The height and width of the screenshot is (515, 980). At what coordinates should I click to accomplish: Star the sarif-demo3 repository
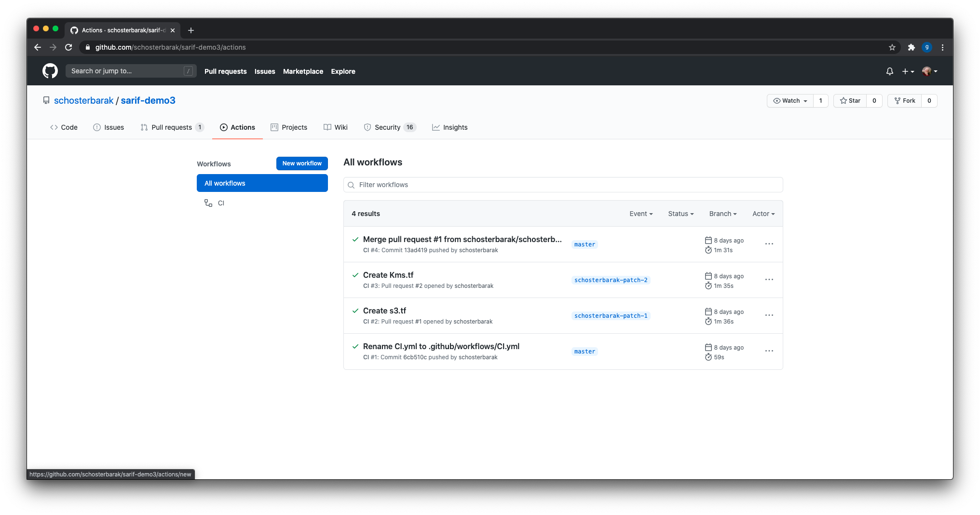coord(850,101)
